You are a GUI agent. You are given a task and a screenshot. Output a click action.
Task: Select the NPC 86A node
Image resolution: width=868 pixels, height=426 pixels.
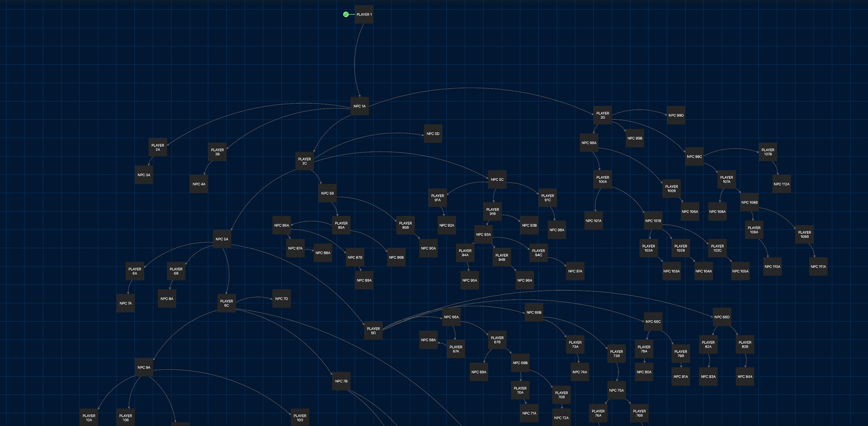(x=282, y=225)
